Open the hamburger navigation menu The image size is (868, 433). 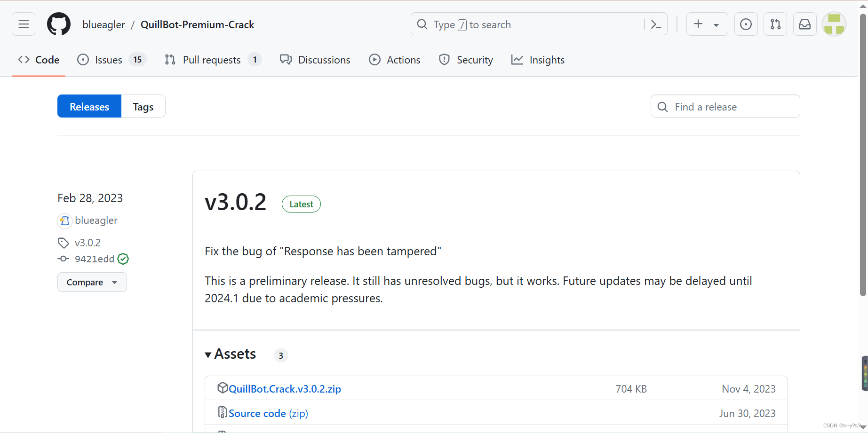tap(24, 24)
